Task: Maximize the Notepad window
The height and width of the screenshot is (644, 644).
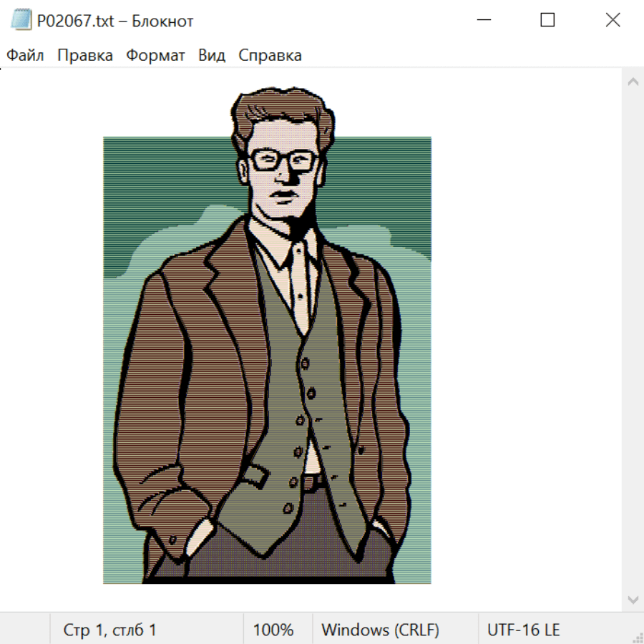Action: (547, 20)
